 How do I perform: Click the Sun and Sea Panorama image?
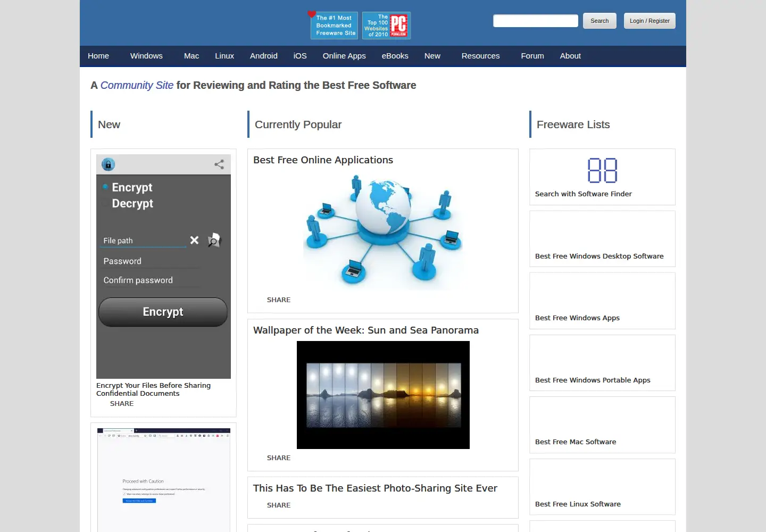[x=383, y=395]
